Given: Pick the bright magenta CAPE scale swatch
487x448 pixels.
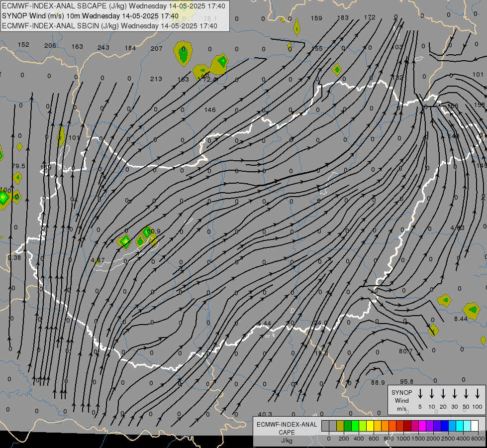Looking at the screenshot, I should (422, 426).
